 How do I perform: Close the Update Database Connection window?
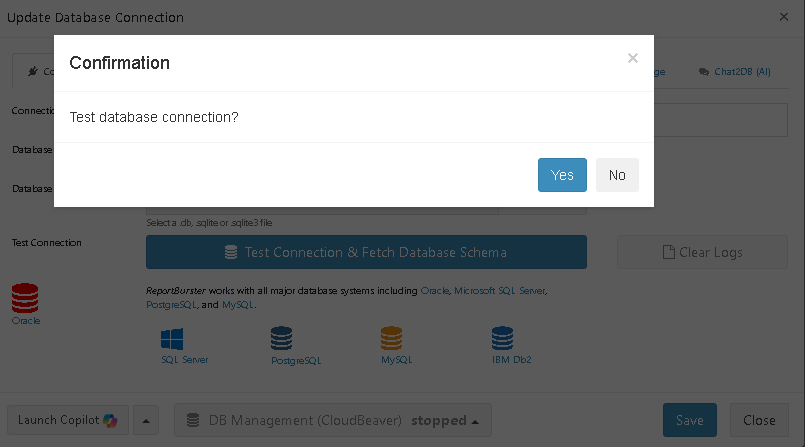783,17
